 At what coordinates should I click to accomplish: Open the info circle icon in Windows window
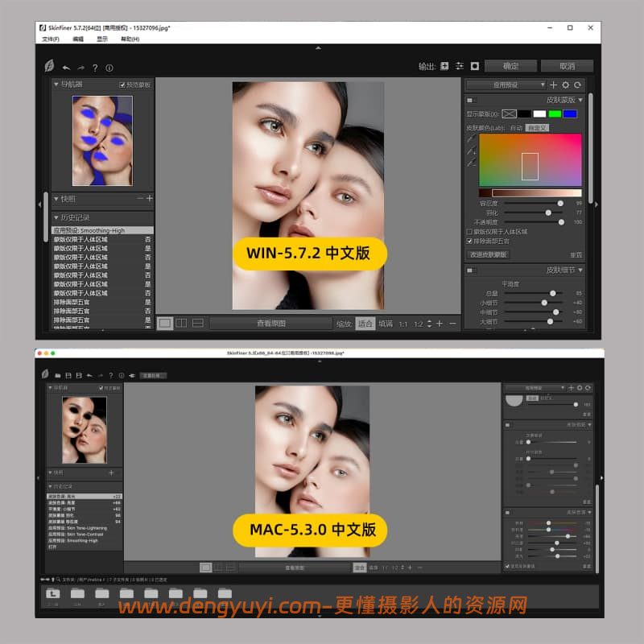point(109,68)
